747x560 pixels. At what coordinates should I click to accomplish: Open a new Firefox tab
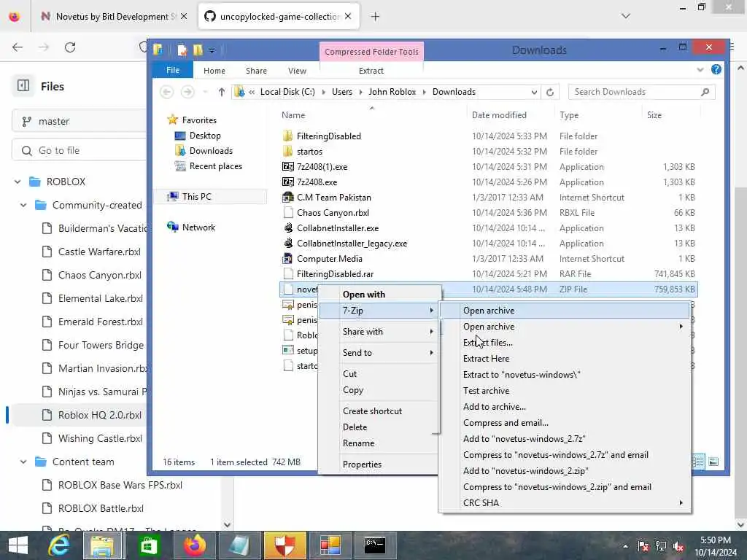(376, 17)
